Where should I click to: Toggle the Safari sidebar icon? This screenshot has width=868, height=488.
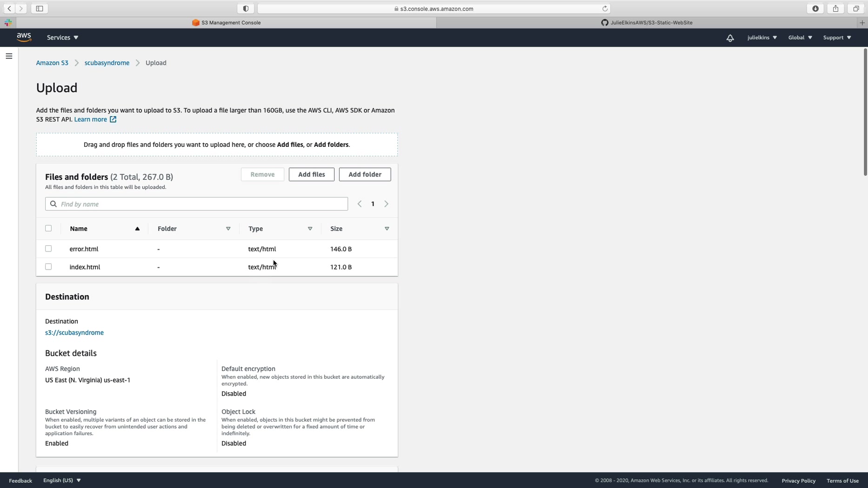(40, 8)
